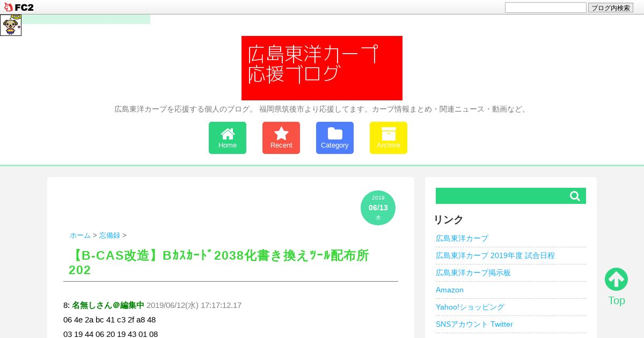
Task: Open the yellow Archive box icon
Action: click(x=389, y=138)
